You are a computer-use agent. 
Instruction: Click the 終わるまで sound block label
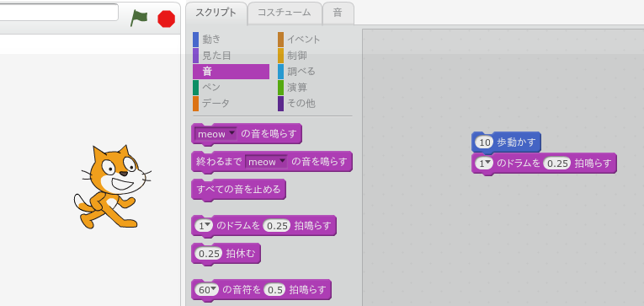219,162
